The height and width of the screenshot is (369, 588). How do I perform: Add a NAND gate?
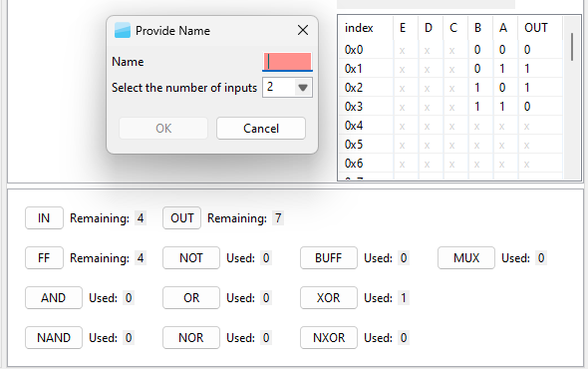pyautogui.click(x=54, y=337)
